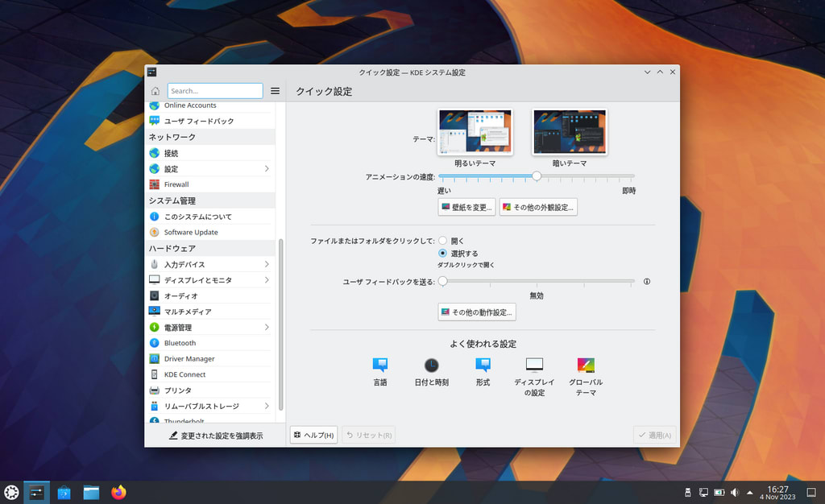Choose the 明るいテーma thumbnail
This screenshot has height=504, width=825.
point(475,132)
